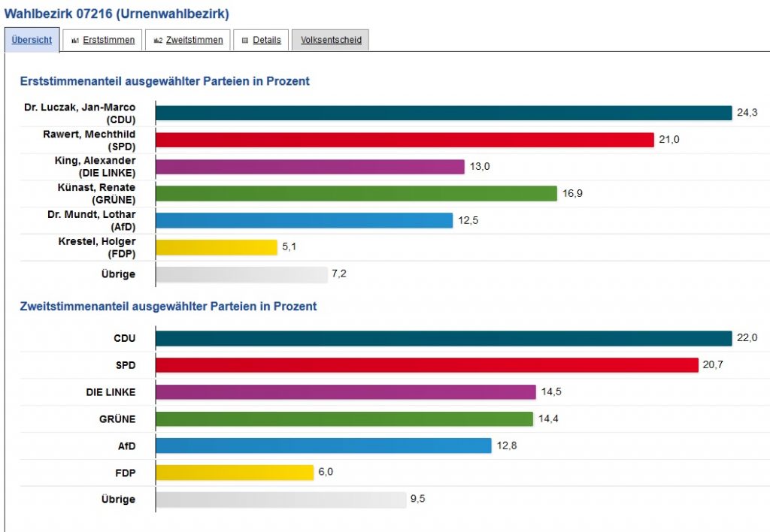Click the value 20,7 for SPD Zweitstimmen
This screenshot has width=770, height=532.
(713, 364)
